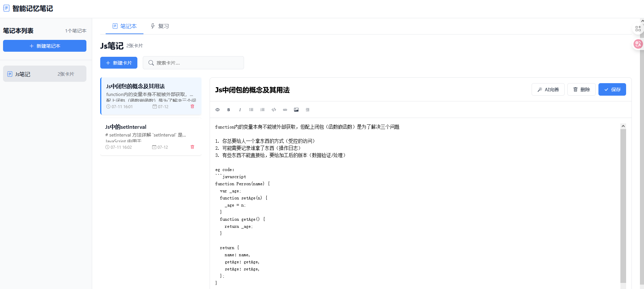Click the 'name: name,' line in editor
The height and width of the screenshot is (289, 644).
pos(237,255)
